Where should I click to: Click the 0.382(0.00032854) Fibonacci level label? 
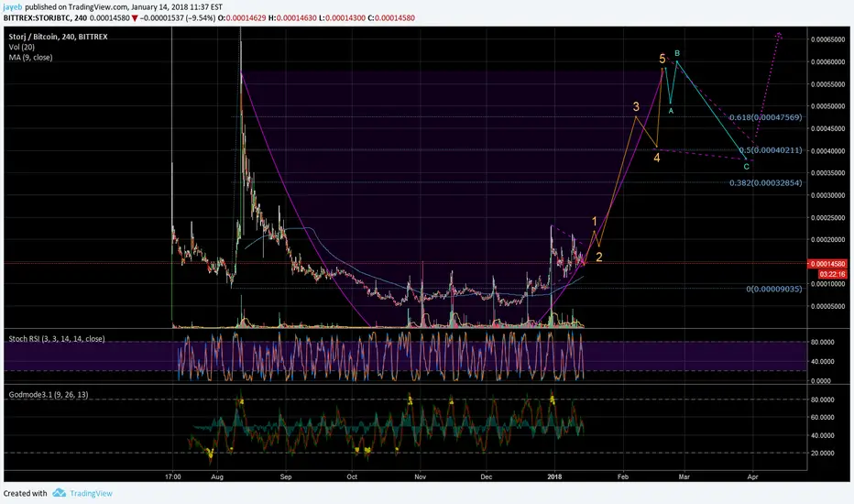coord(765,182)
